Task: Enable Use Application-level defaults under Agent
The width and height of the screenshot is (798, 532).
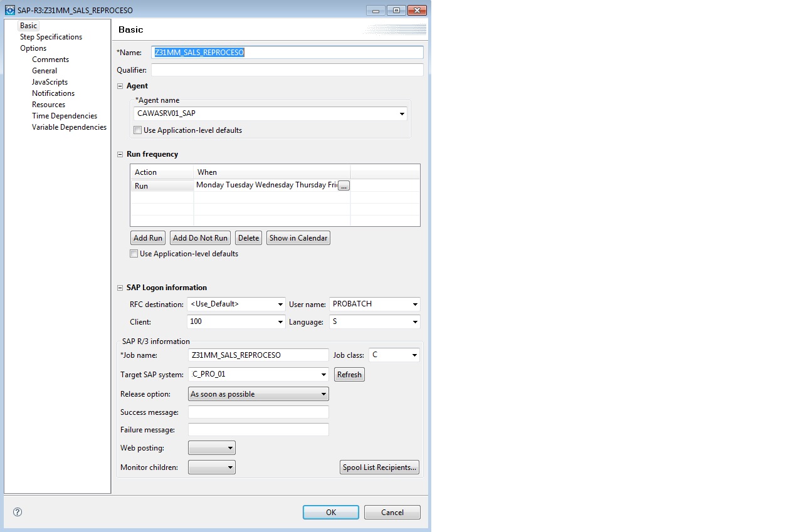Action: tap(137, 130)
